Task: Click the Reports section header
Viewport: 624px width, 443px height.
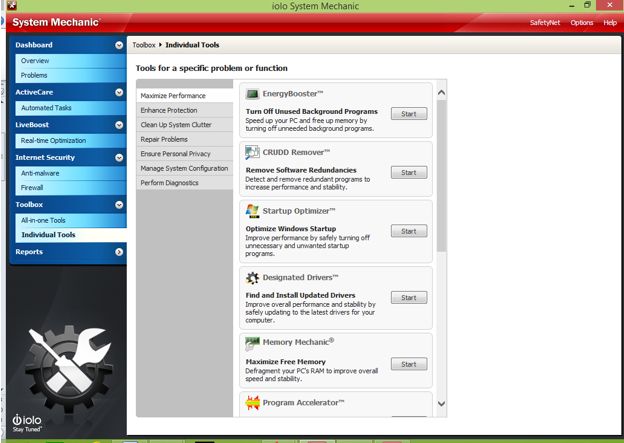Action: tap(68, 252)
